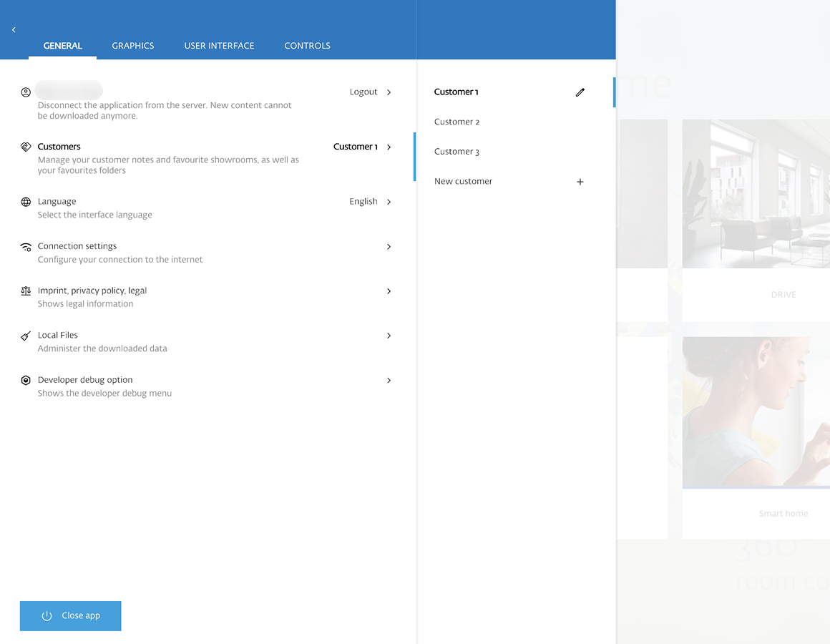The height and width of the screenshot is (644, 830).
Task: Click the Logout option
Action: (363, 92)
